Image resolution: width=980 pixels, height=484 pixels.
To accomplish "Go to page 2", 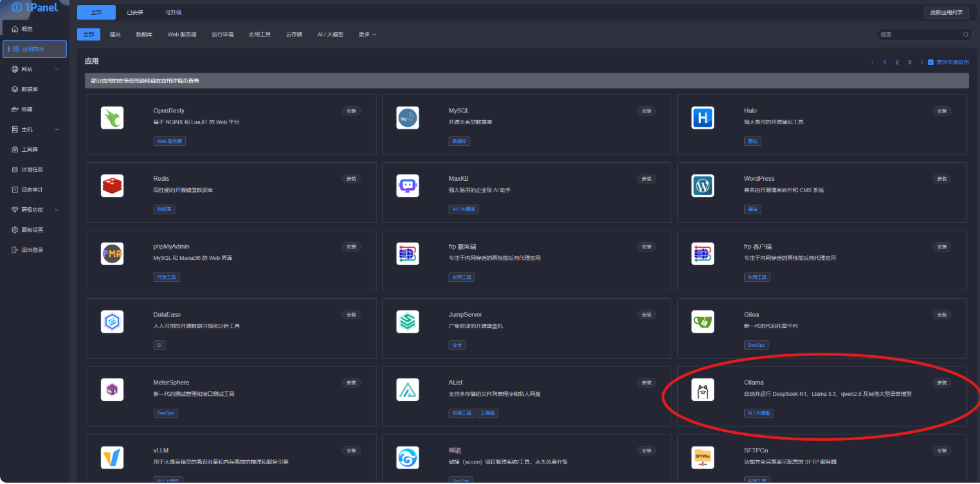I will click(897, 62).
